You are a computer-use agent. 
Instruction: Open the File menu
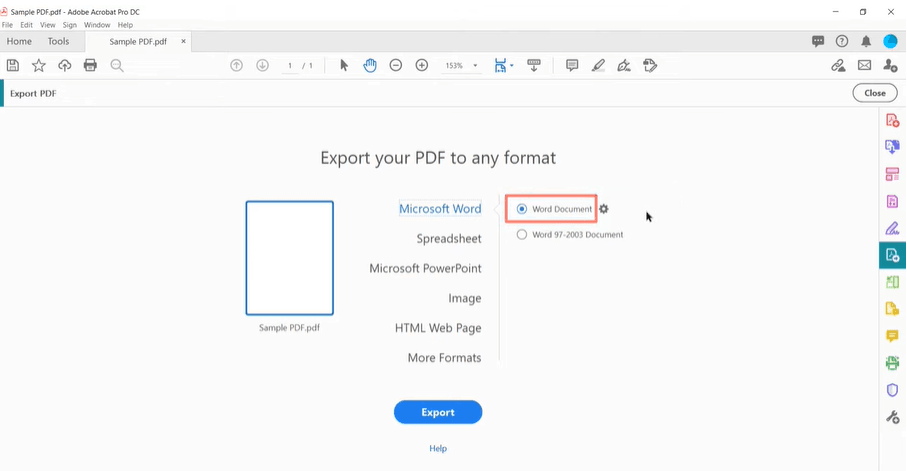(x=8, y=25)
